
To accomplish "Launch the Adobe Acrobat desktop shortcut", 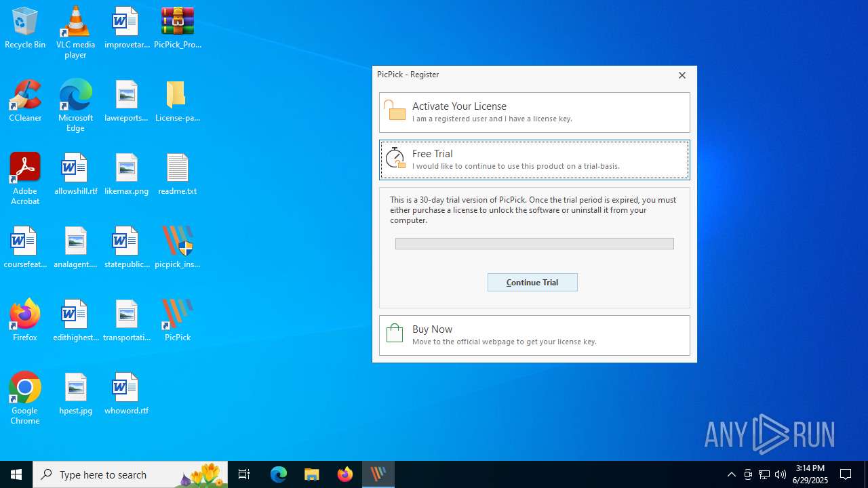I will click(x=25, y=179).
